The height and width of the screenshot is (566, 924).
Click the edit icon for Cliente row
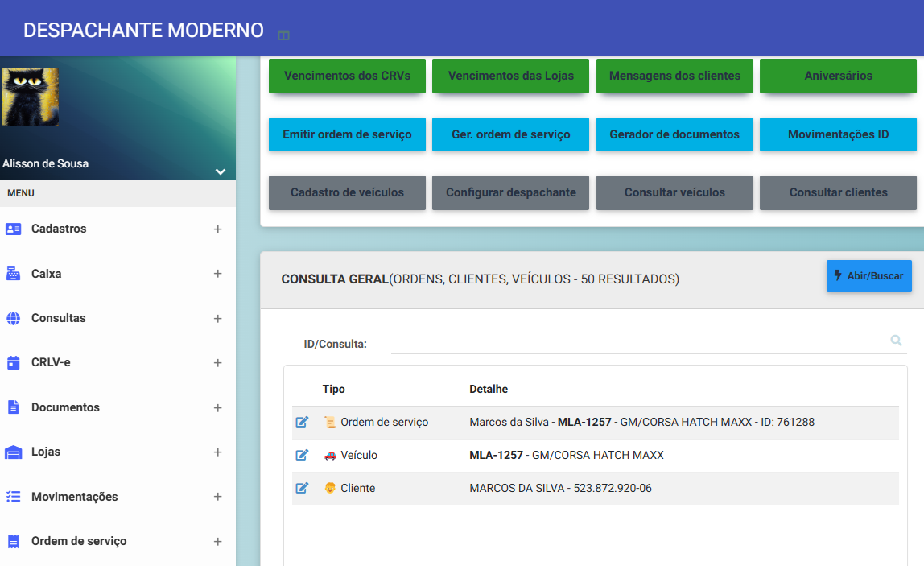[302, 488]
